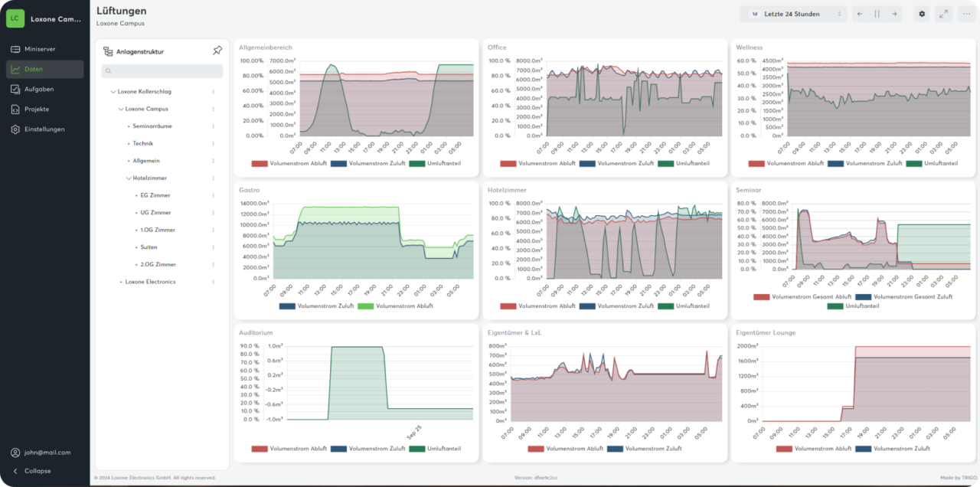
Task: Pause live updates with the pause icon
Action: [876, 13]
